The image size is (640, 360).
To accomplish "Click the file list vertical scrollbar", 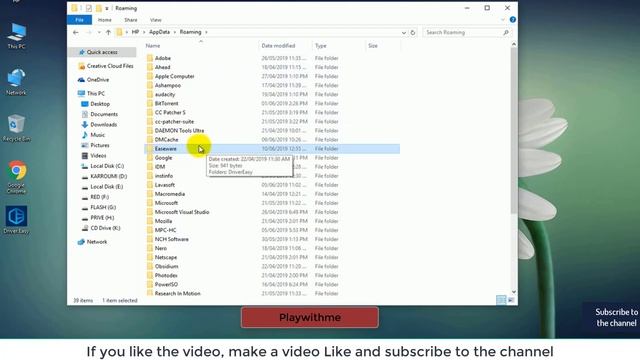I will click(x=513, y=131).
